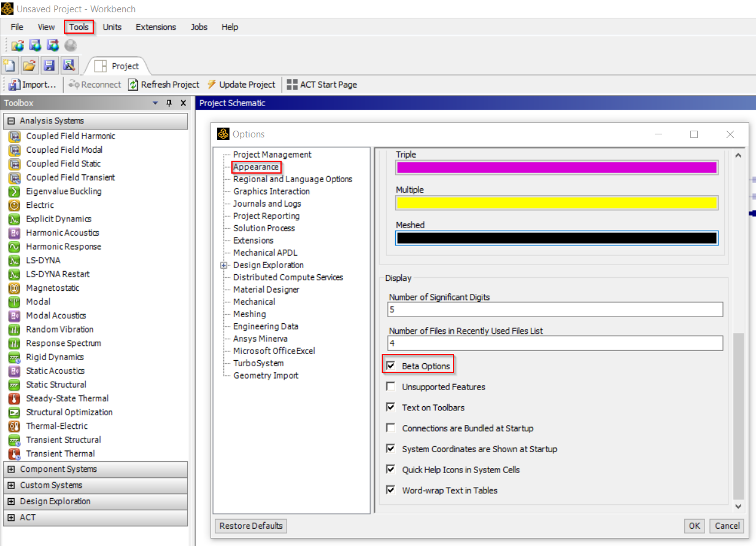
Task: Click Update Project lightning button
Action: (241, 85)
